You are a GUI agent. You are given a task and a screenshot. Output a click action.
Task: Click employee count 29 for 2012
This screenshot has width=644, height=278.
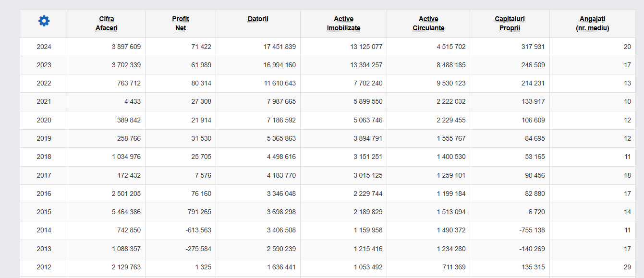click(x=627, y=267)
